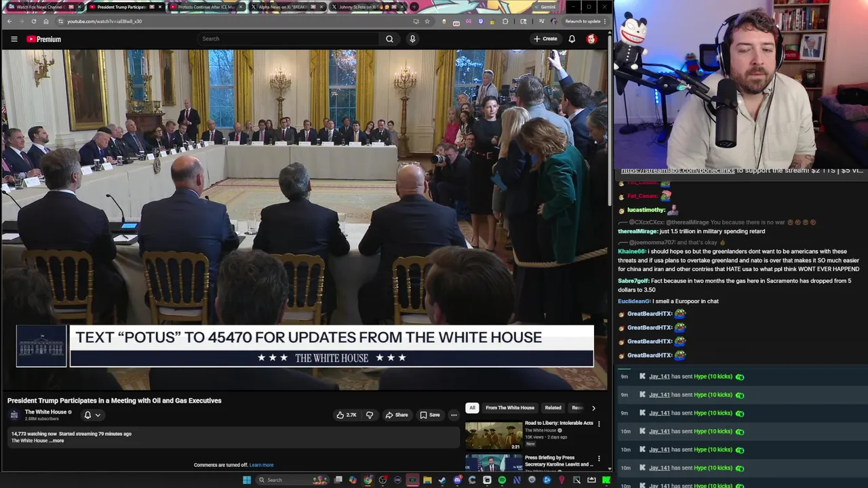This screenshot has width=868, height=488.
Task: Dislike the Trump meeting video
Action: pos(370,415)
